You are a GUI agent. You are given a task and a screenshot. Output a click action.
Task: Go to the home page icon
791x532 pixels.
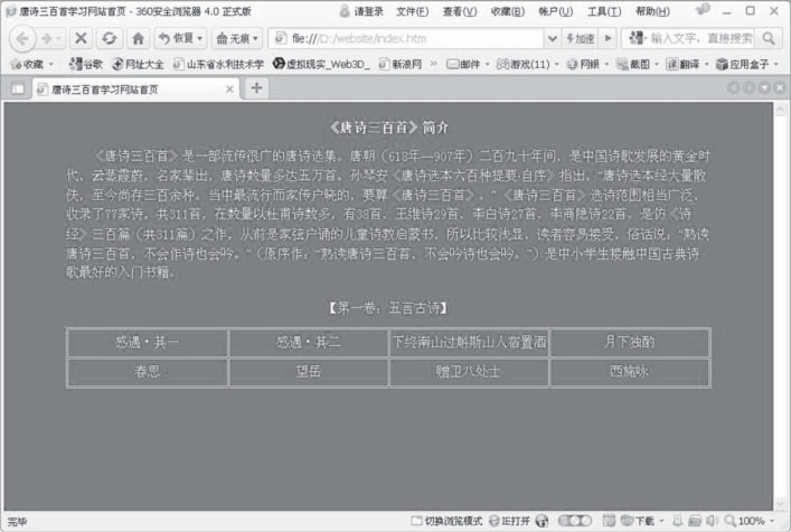point(138,38)
